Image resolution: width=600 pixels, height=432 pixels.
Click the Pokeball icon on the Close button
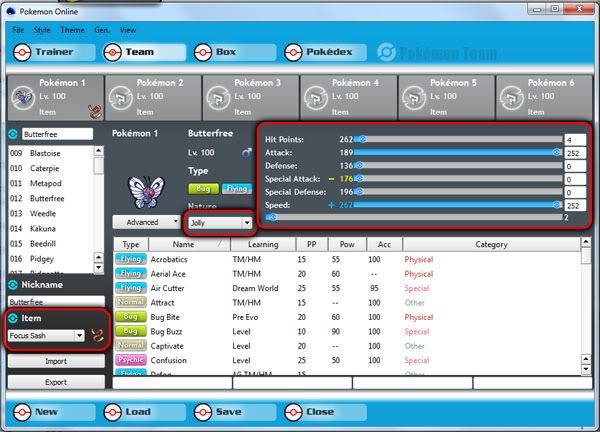point(293,412)
